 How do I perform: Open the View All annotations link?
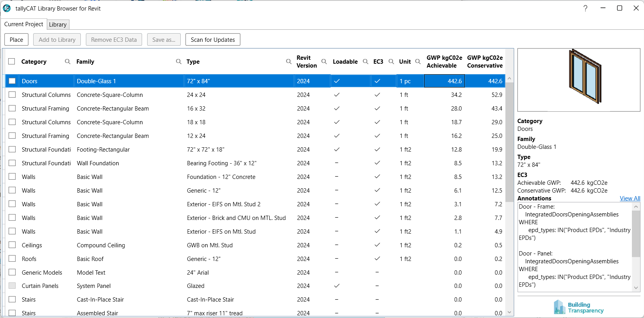tap(630, 198)
